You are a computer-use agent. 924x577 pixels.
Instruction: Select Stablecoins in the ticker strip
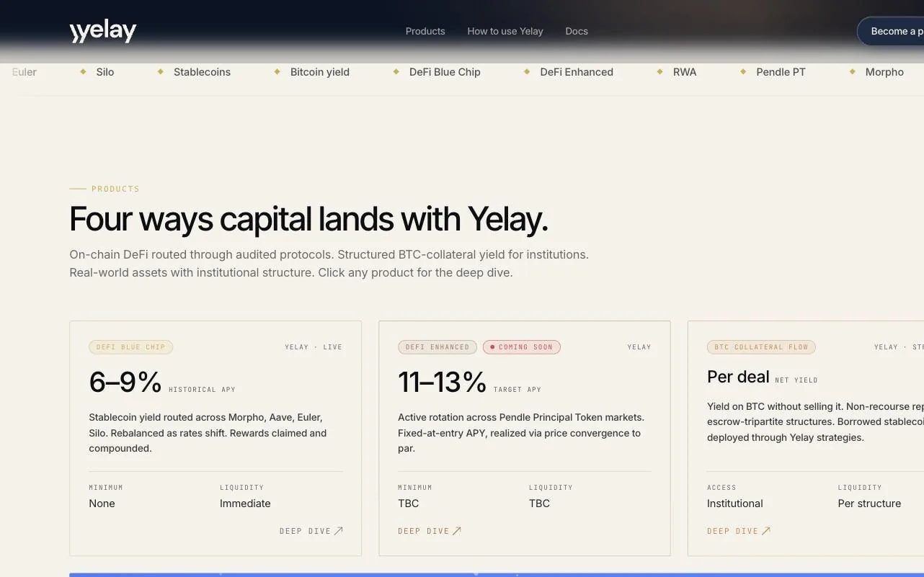[202, 72]
